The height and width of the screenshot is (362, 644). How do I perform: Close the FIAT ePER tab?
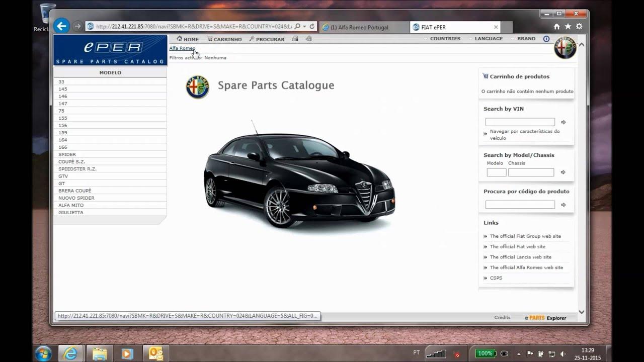tap(496, 27)
